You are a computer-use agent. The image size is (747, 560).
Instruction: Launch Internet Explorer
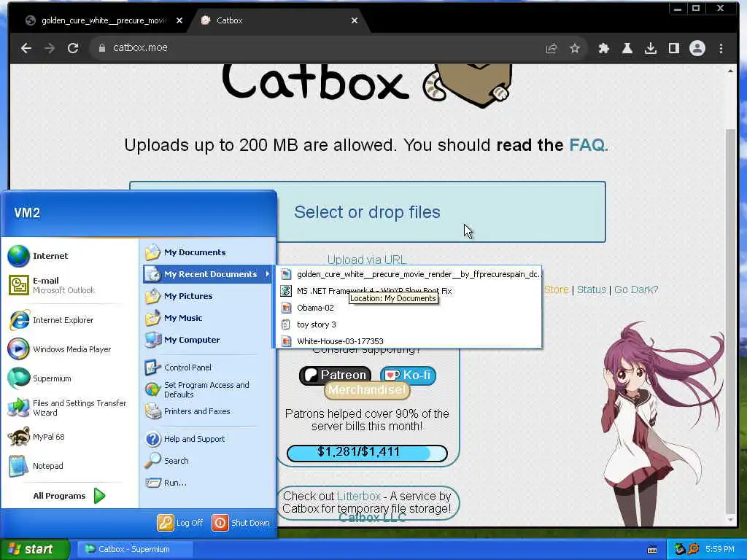(69, 320)
